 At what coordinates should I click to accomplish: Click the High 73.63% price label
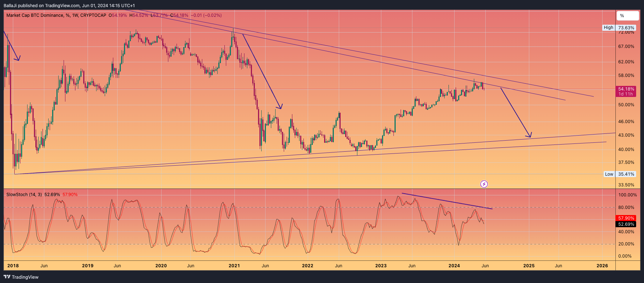click(619, 28)
